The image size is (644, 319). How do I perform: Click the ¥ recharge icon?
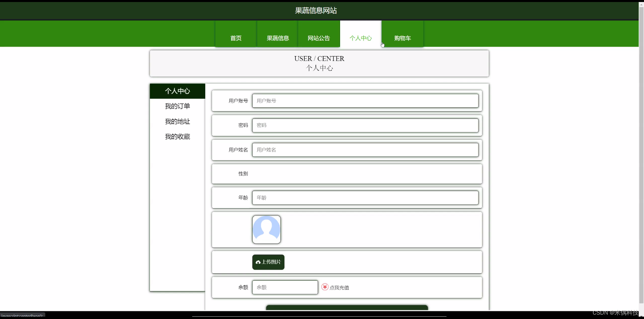(x=325, y=287)
